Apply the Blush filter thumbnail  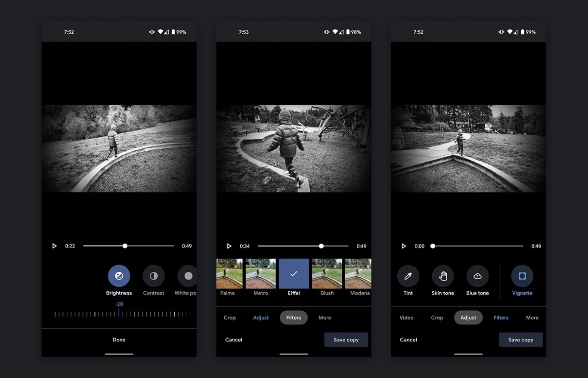click(x=327, y=273)
